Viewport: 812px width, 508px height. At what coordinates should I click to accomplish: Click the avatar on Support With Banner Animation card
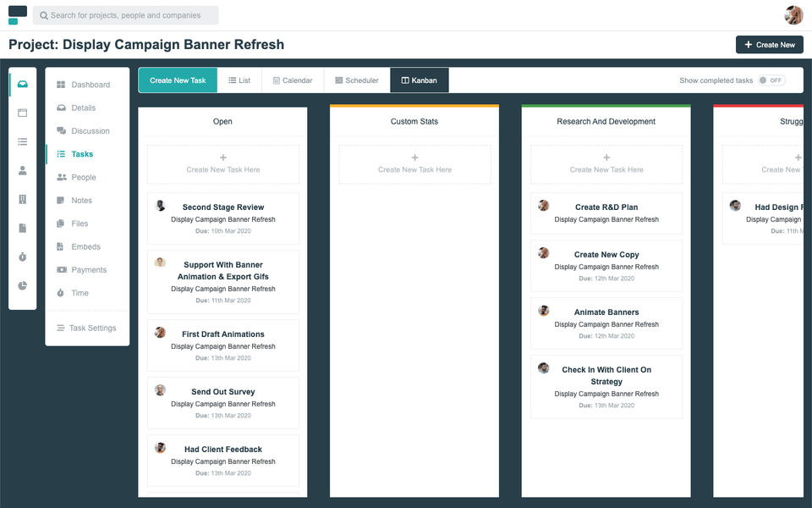click(160, 262)
